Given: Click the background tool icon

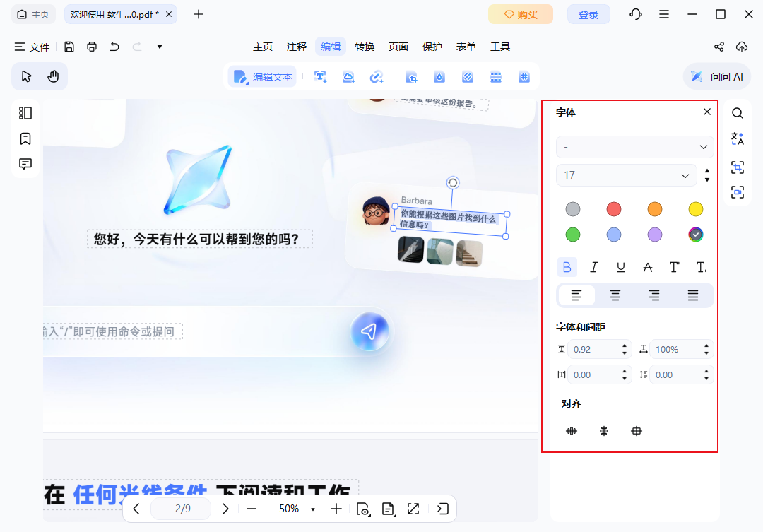Looking at the screenshot, I should click(x=468, y=77).
